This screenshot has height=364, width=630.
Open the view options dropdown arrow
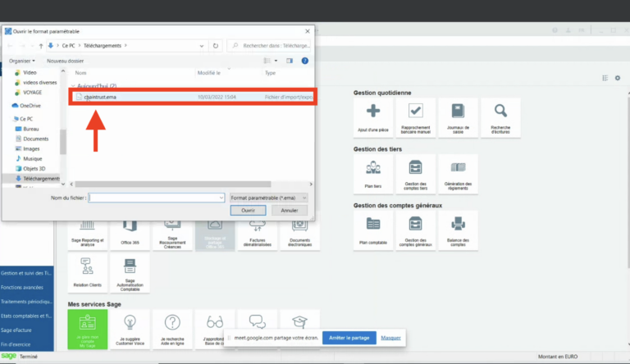(x=276, y=61)
